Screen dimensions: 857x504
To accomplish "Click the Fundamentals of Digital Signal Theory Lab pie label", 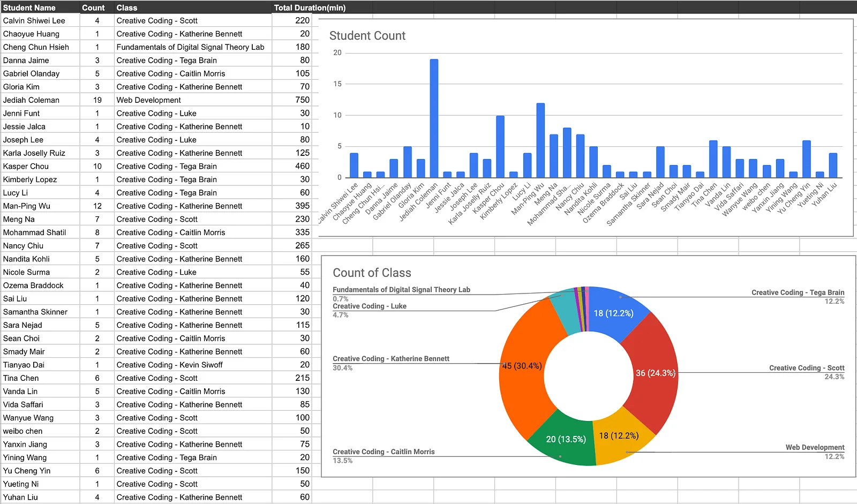I will tap(401, 289).
